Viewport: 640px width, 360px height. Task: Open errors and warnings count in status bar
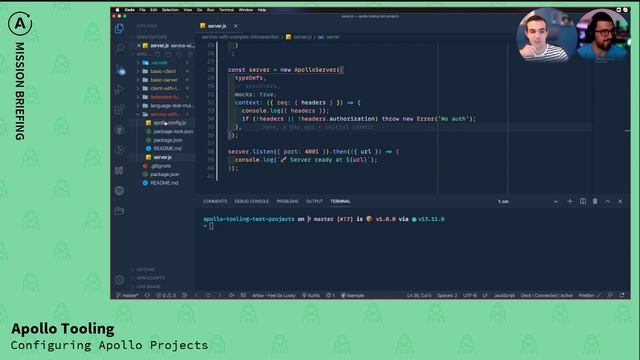click(166, 295)
